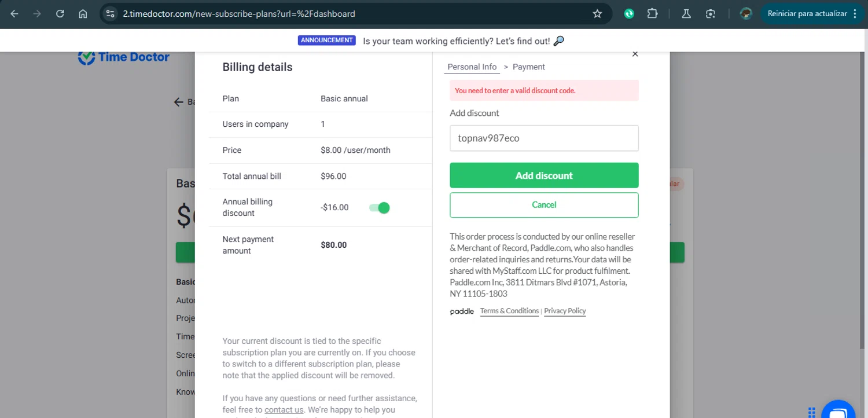This screenshot has height=418, width=868.
Task: Click the 'Next payment amount' label
Action: (x=248, y=245)
